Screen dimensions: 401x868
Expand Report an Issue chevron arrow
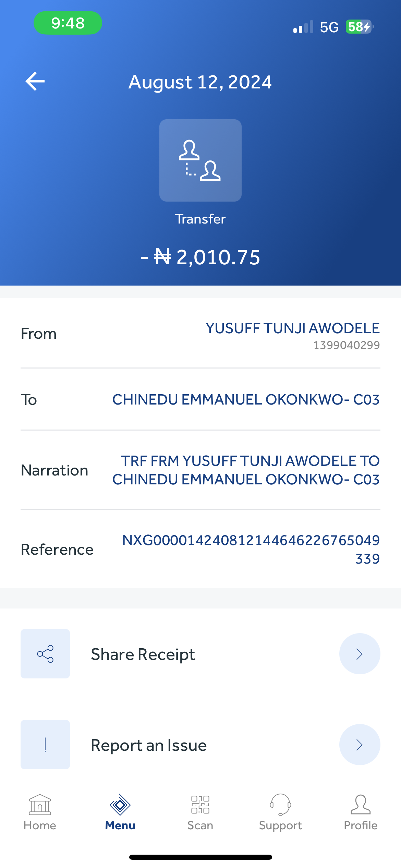point(360,745)
